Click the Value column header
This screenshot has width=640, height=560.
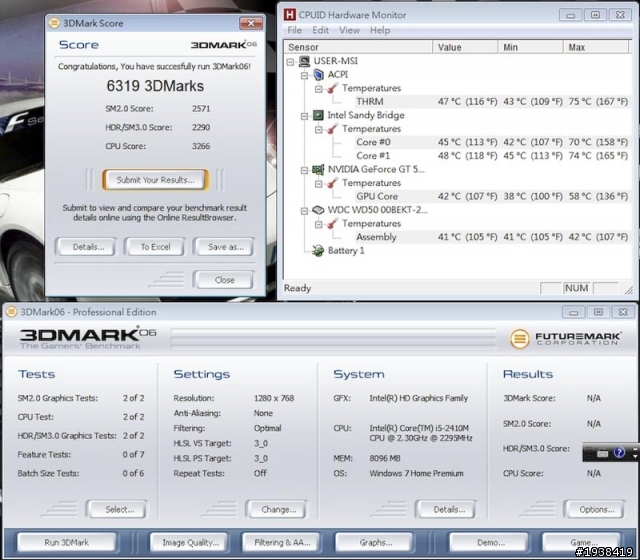pos(465,47)
